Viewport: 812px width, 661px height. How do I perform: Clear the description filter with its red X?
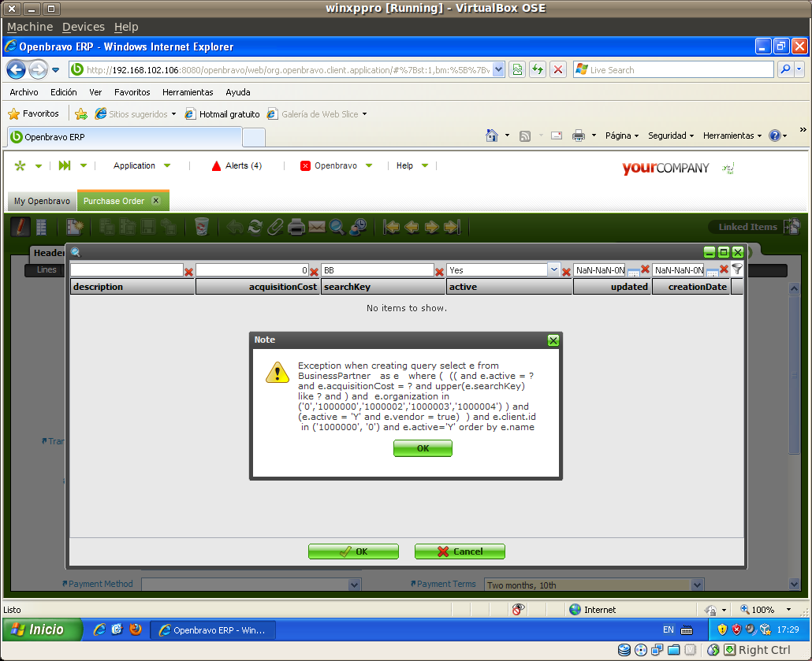pyautogui.click(x=189, y=271)
